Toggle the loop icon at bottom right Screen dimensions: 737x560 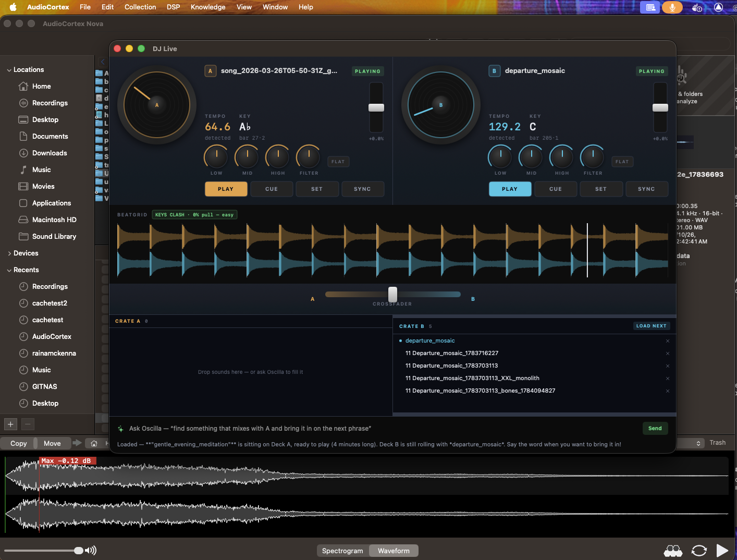(x=699, y=550)
